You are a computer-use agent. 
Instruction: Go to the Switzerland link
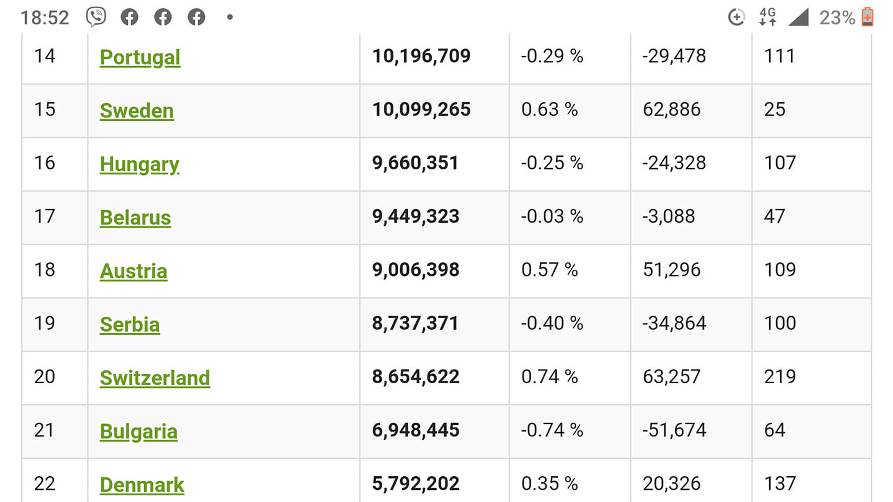point(155,378)
